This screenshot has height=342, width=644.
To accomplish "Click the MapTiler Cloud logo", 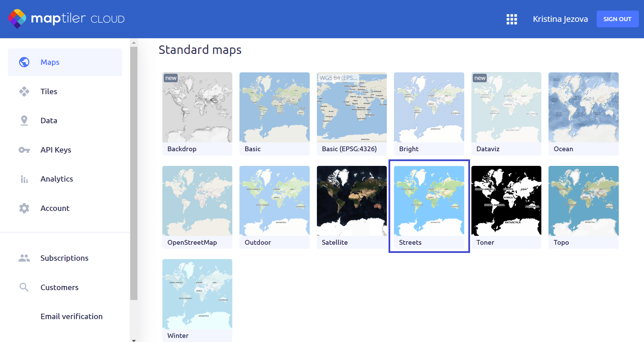I will (x=67, y=19).
